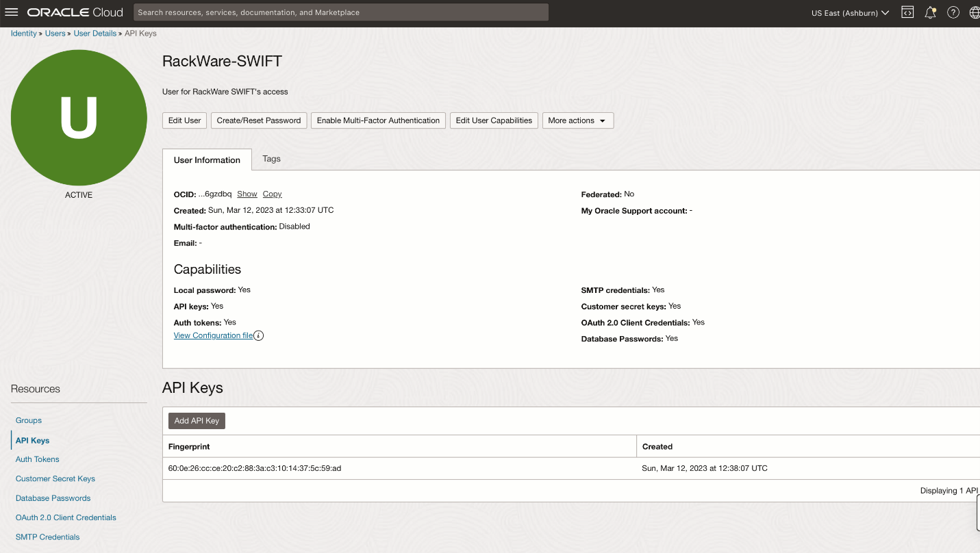
Task: Click the RackWare-SWIFT user name heading
Action: (x=222, y=61)
